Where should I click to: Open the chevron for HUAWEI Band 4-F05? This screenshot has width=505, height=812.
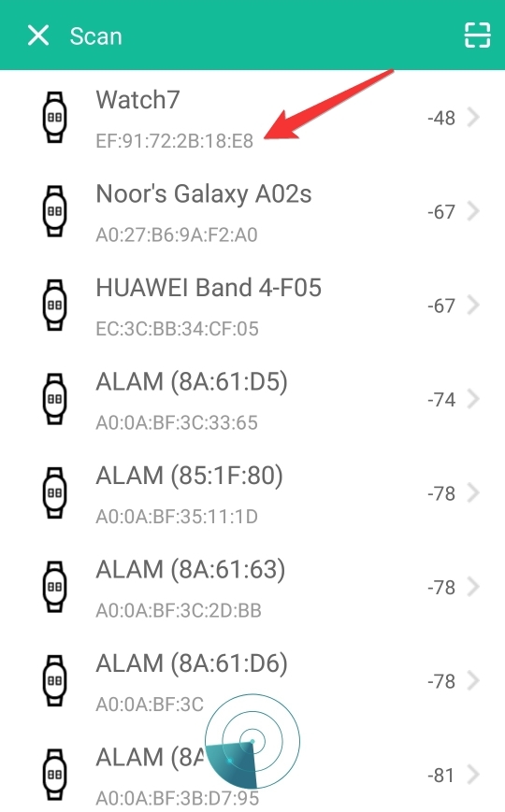click(x=473, y=305)
